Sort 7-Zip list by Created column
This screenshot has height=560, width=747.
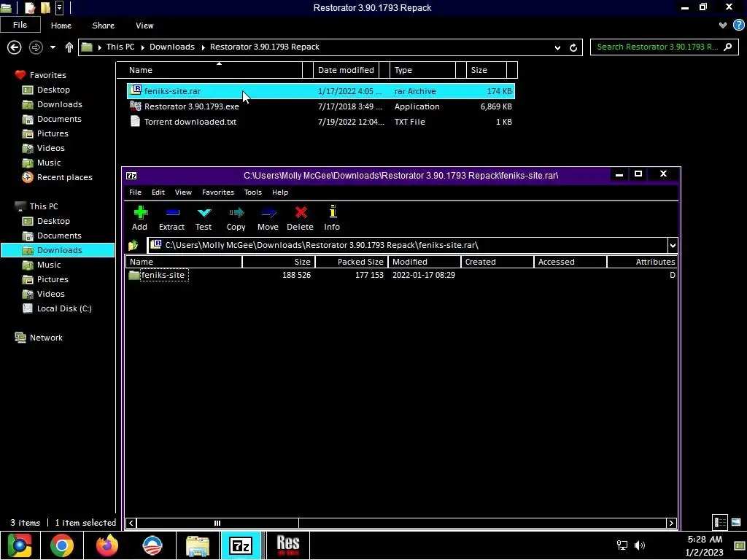(498, 262)
